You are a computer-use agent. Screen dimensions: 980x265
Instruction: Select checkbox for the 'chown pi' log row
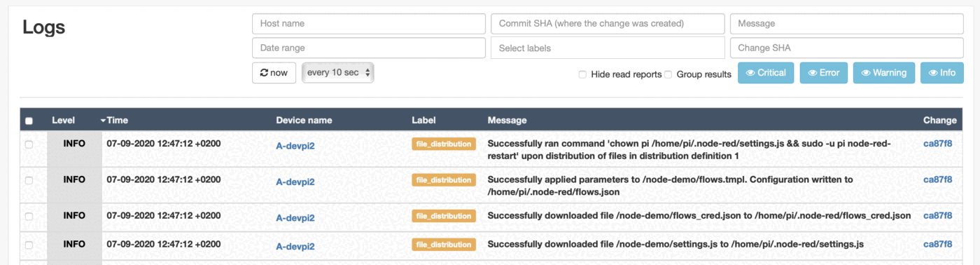(29, 144)
